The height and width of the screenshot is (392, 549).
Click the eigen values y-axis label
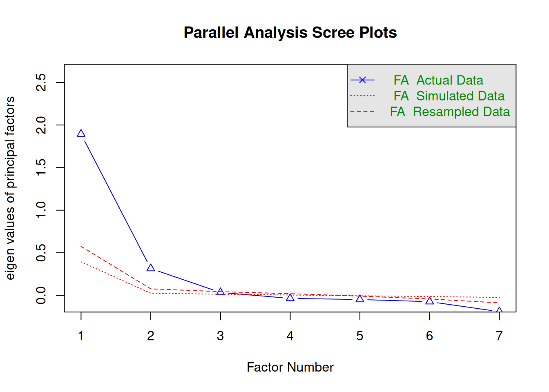(x=10, y=188)
